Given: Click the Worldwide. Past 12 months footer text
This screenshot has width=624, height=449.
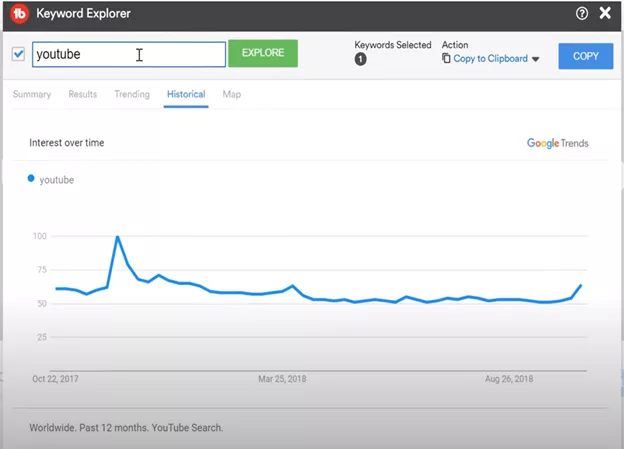Looking at the screenshot, I should 126,428.
